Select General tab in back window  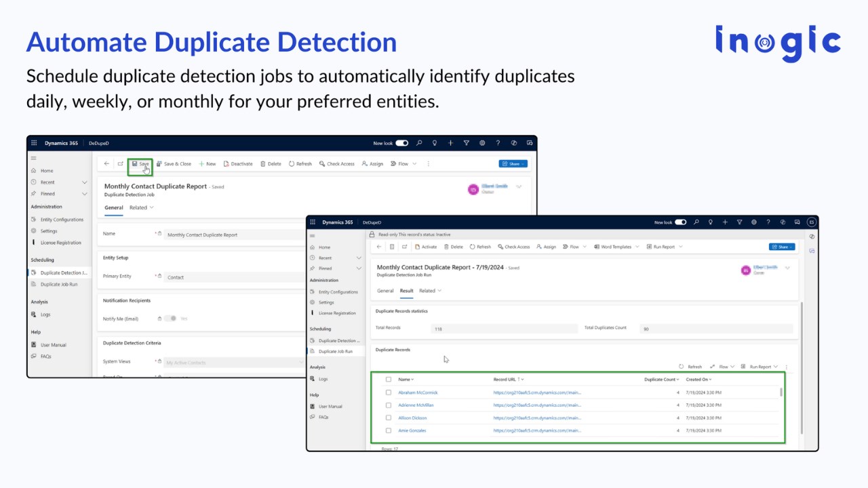114,207
